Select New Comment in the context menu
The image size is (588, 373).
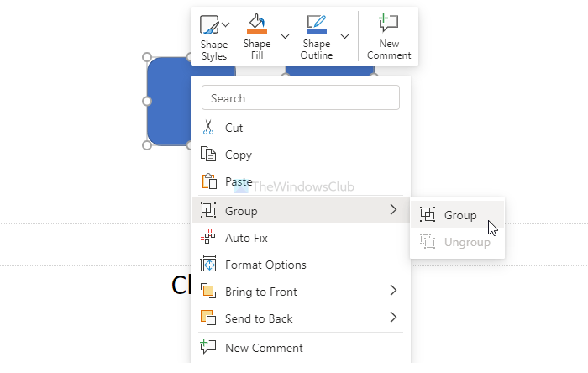pos(264,348)
